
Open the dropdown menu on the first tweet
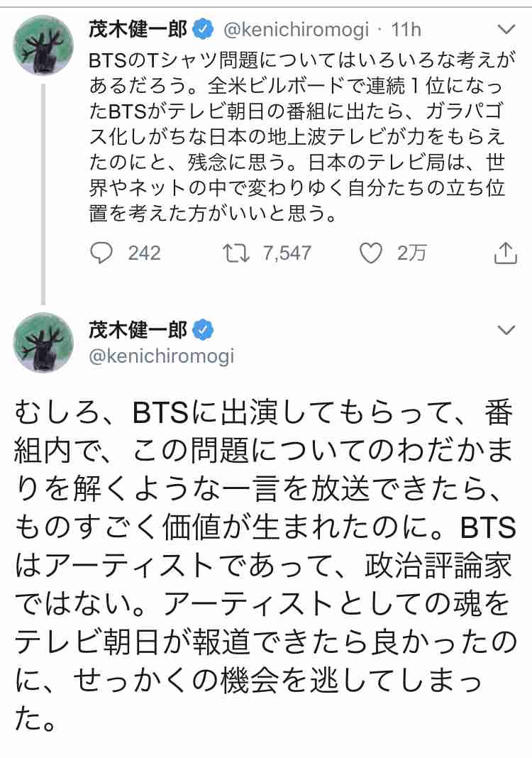click(506, 28)
